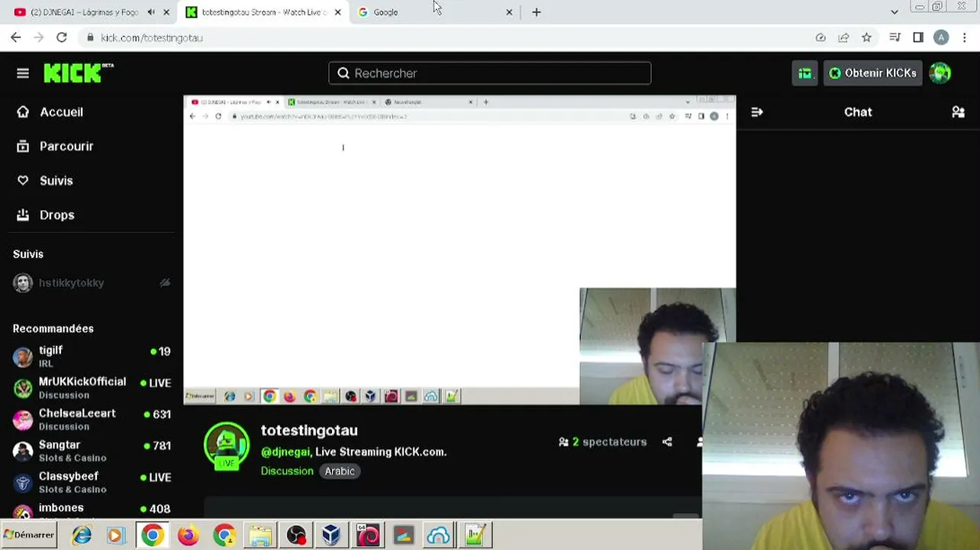Open followed channel hstikkytokky
Image resolution: width=980 pixels, height=550 pixels.
coord(92,283)
